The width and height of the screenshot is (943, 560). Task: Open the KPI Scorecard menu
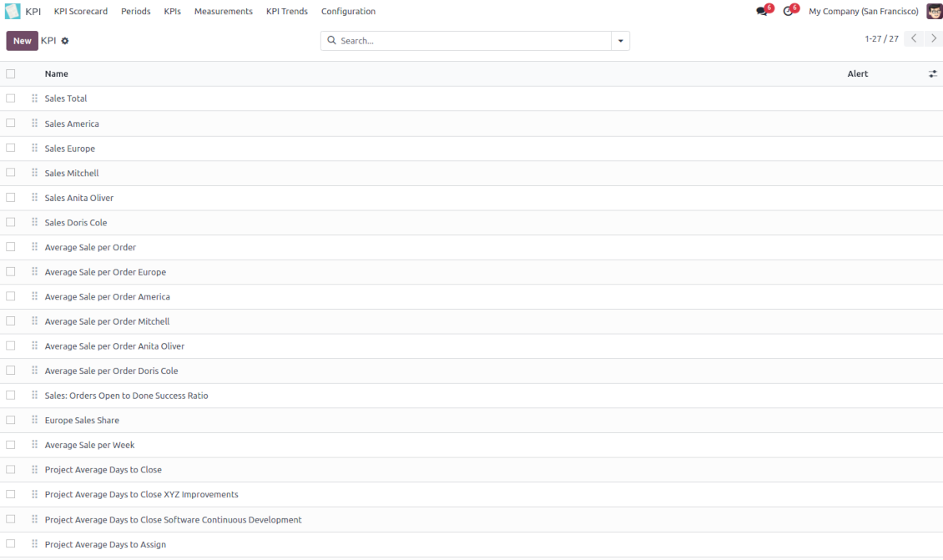point(80,12)
